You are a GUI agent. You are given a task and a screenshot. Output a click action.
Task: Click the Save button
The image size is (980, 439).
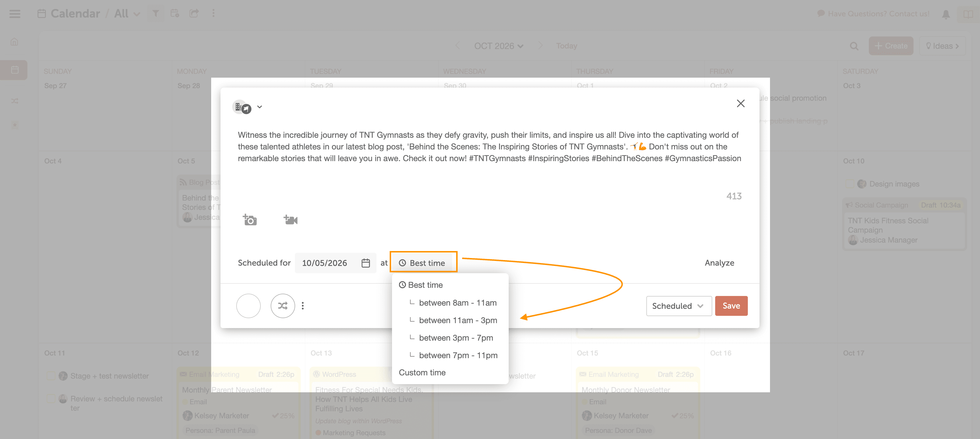pyautogui.click(x=731, y=306)
